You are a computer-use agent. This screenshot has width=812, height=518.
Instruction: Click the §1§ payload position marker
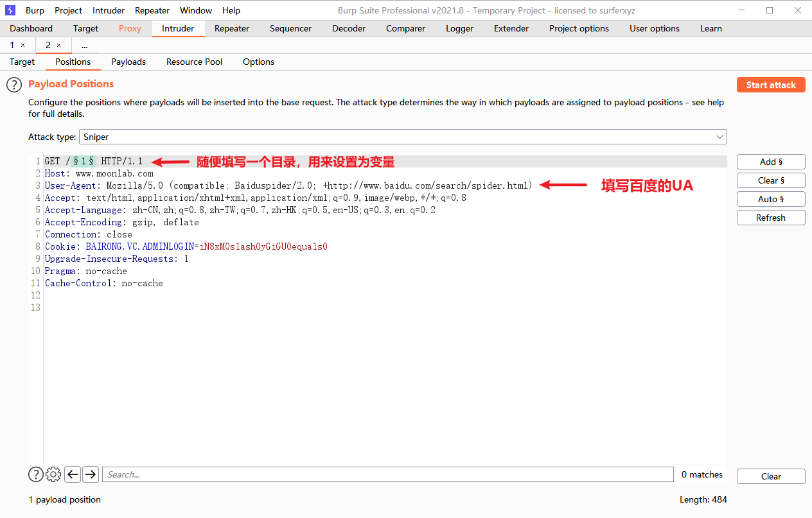(84, 161)
